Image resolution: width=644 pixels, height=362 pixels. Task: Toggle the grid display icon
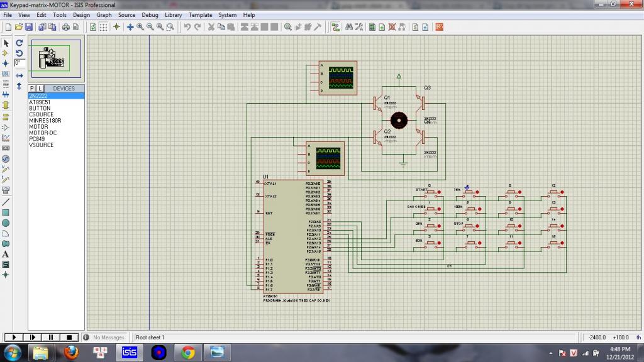[103, 27]
